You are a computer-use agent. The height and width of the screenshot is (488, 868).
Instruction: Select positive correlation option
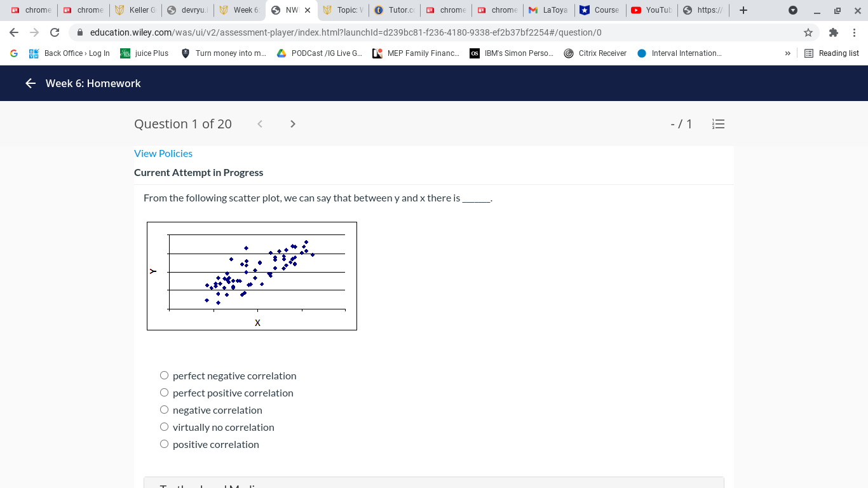[x=164, y=444]
